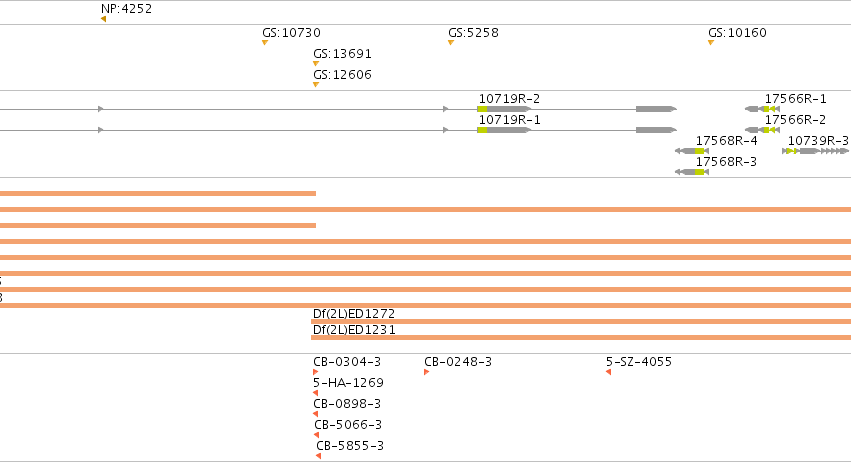
Task: Open the NP:4252 label
Action: [126, 9]
